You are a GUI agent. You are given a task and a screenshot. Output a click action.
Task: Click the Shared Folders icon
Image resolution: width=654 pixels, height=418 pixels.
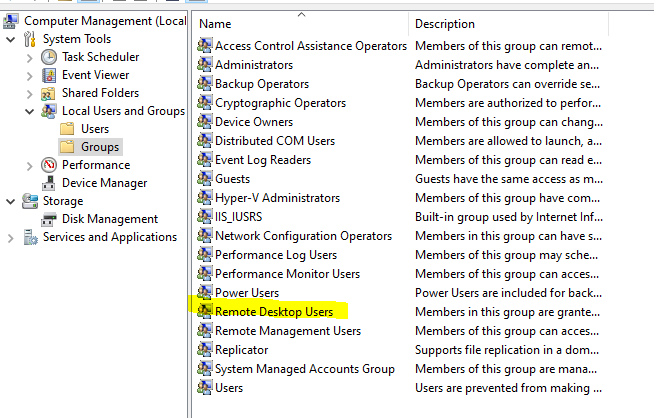[x=48, y=93]
